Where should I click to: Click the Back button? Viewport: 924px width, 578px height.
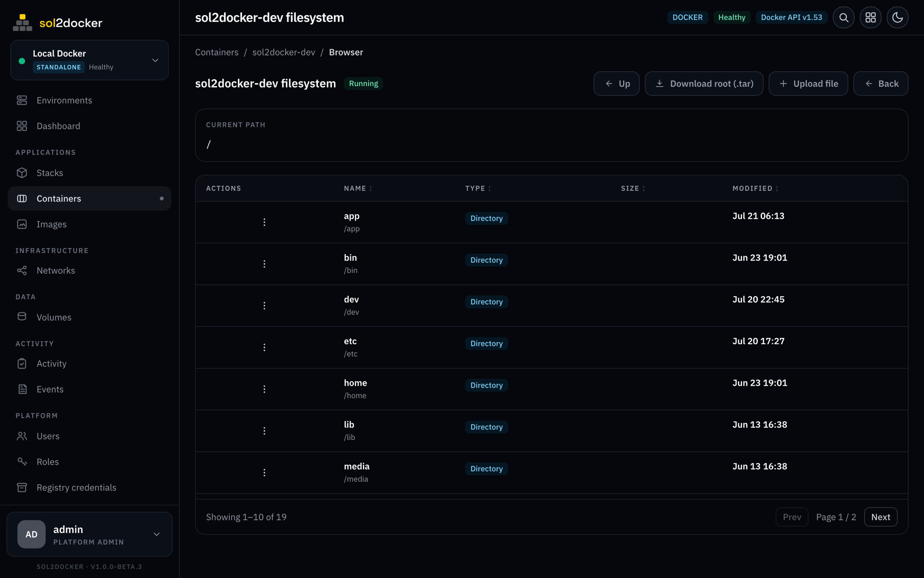tap(881, 84)
